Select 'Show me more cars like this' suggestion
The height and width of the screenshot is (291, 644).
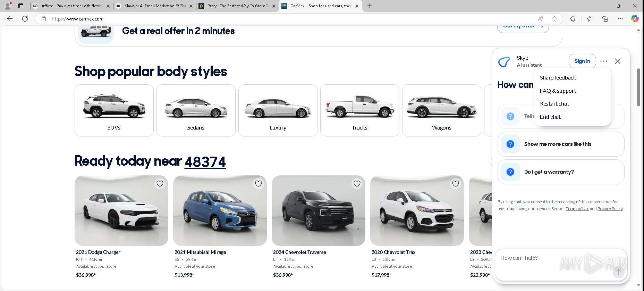[561, 144]
